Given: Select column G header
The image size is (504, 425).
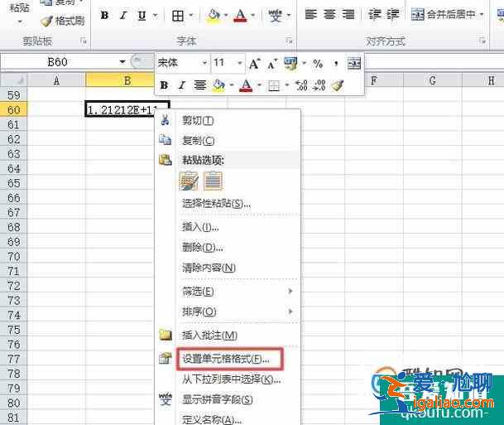Looking at the screenshot, I should point(432,80).
